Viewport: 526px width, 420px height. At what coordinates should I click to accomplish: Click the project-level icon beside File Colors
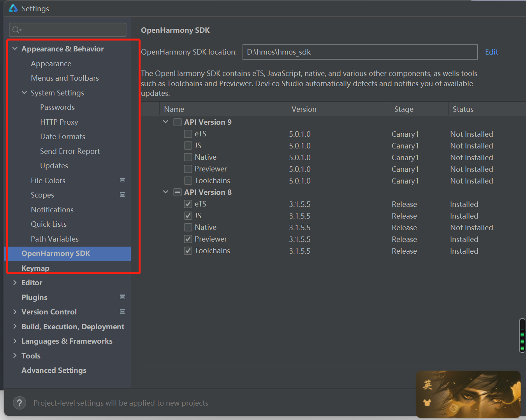point(122,180)
